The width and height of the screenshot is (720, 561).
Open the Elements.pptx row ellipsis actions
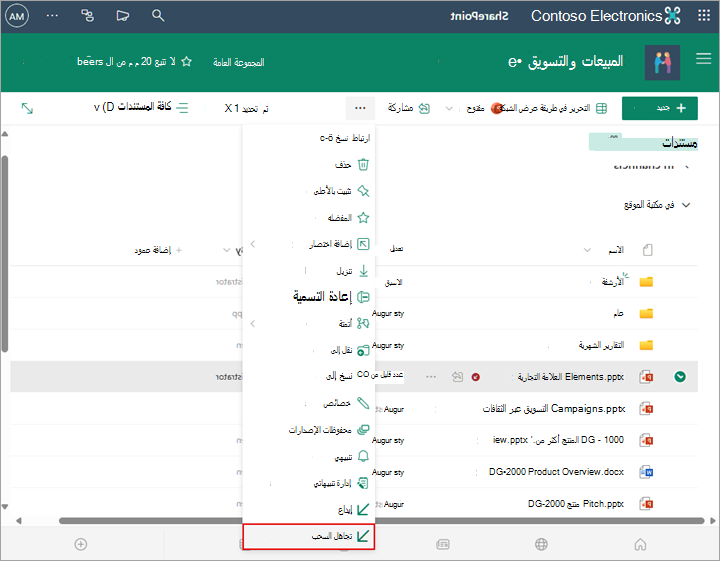(431, 377)
